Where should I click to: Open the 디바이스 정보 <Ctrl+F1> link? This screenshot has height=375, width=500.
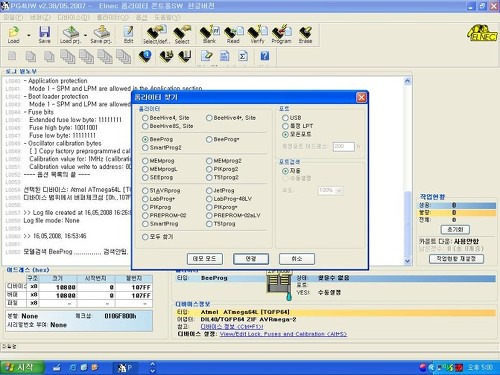click(x=232, y=327)
